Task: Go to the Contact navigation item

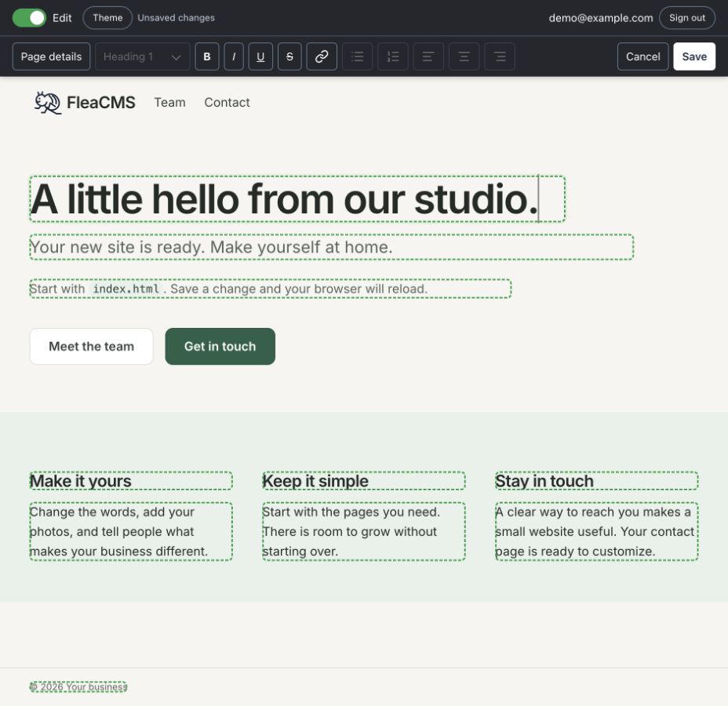Action: (x=227, y=102)
